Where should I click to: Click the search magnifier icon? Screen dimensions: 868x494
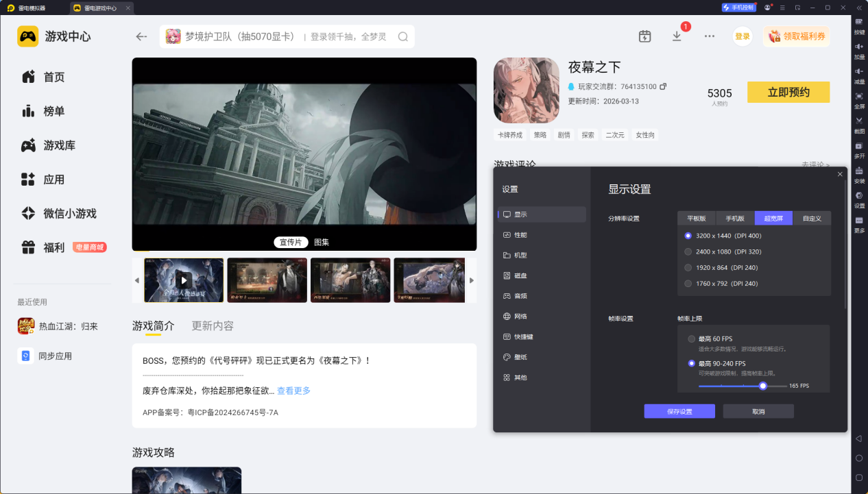(403, 36)
